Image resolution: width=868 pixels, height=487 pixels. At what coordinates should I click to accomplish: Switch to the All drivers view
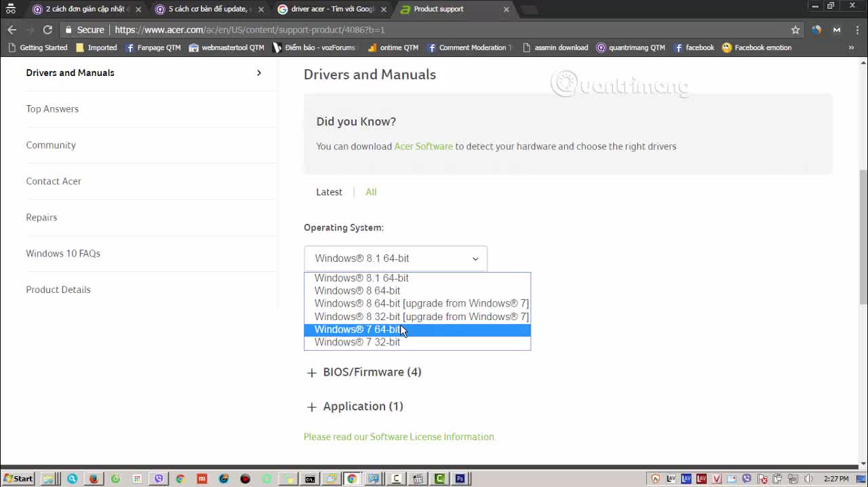click(x=371, y=192)
